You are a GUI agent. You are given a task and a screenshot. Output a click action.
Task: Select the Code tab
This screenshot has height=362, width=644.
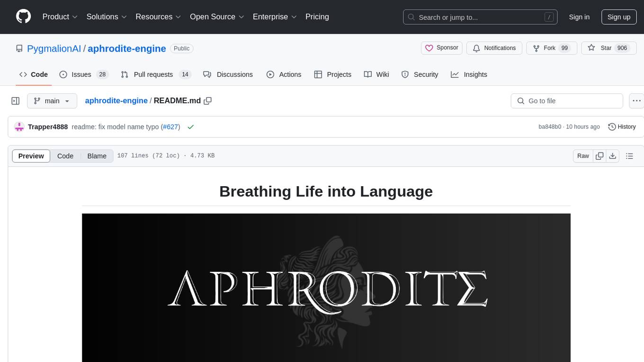coord(34,74)
